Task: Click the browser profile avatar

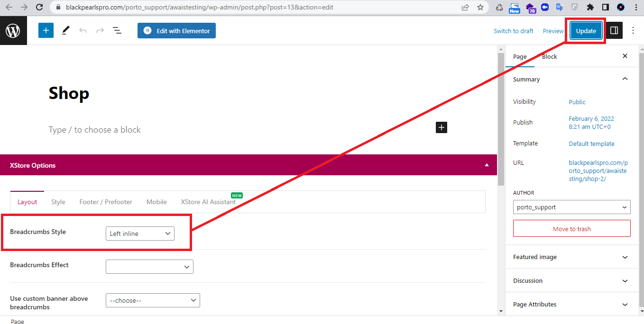Action: click(x=621, y=7)
